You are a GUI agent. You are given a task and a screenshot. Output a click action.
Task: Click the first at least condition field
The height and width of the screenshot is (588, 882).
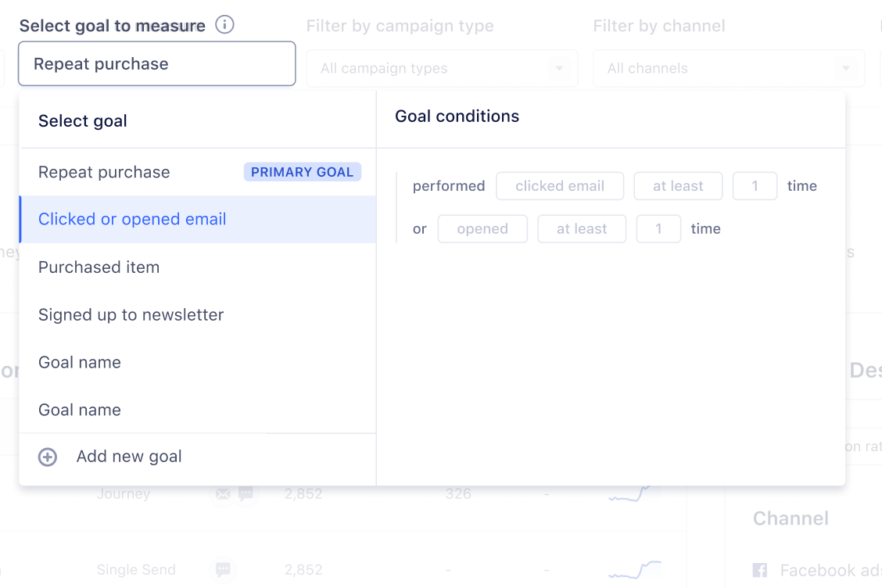tap(678, 186)
